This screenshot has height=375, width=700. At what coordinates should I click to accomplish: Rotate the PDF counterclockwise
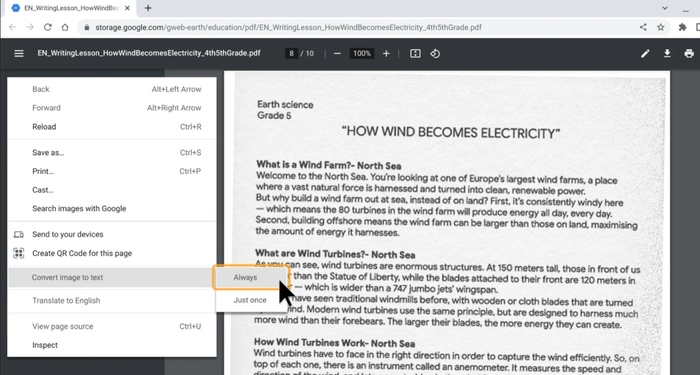coord(435,54)
